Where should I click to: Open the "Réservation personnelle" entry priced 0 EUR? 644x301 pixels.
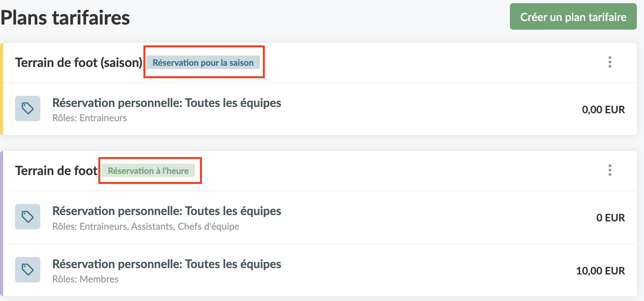[x=167, y=211]
